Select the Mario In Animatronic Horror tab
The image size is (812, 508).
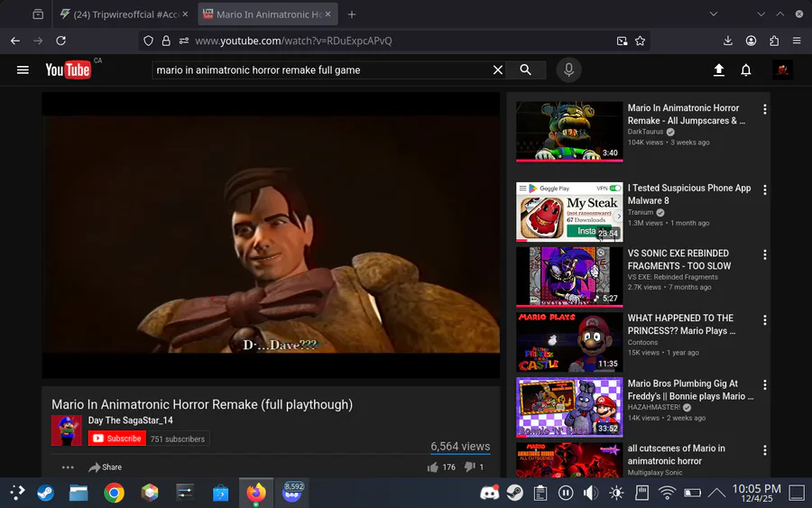point(268,14)
